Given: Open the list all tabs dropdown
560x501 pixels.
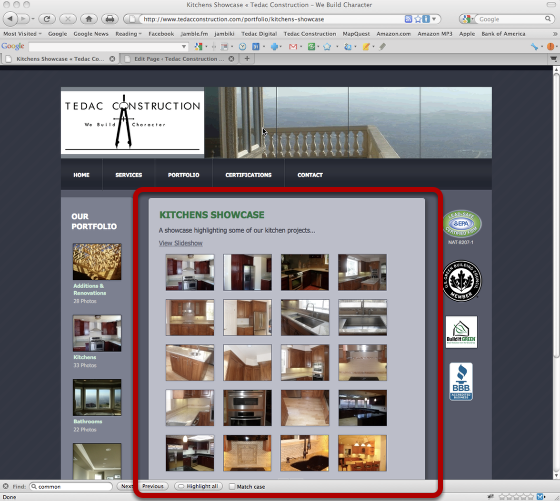Looking at the screenshot, I should (554, 59).
